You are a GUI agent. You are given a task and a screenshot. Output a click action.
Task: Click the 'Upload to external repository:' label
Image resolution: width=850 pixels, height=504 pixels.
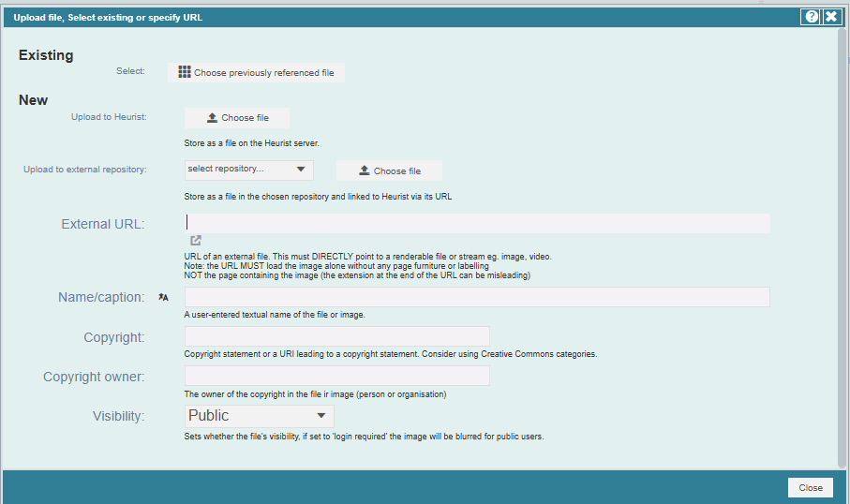click(x=85, y=169)
